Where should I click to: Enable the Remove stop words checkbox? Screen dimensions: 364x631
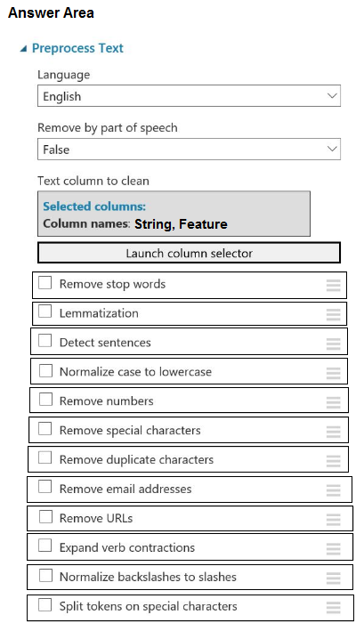[45, 282]
